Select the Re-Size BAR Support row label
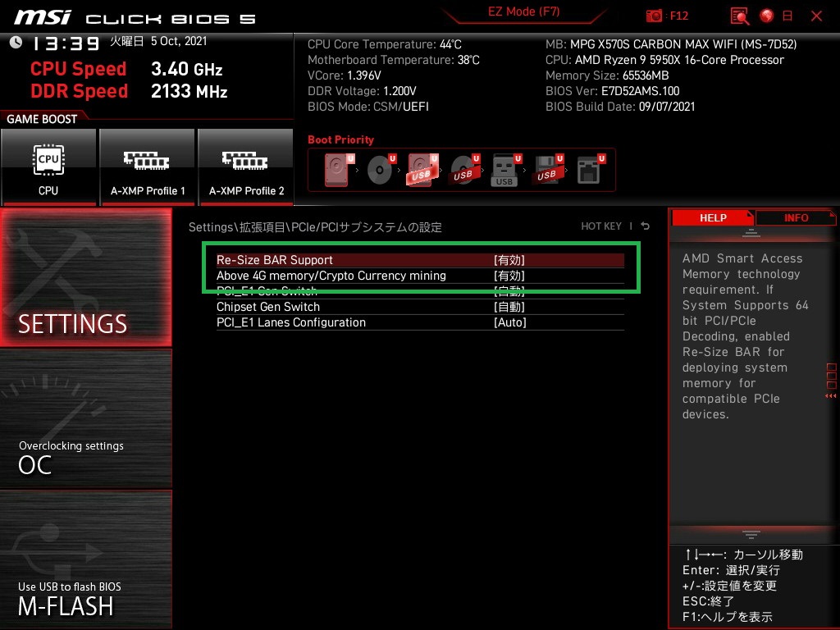This screenshot has height=630, width=840. [274, 260]
